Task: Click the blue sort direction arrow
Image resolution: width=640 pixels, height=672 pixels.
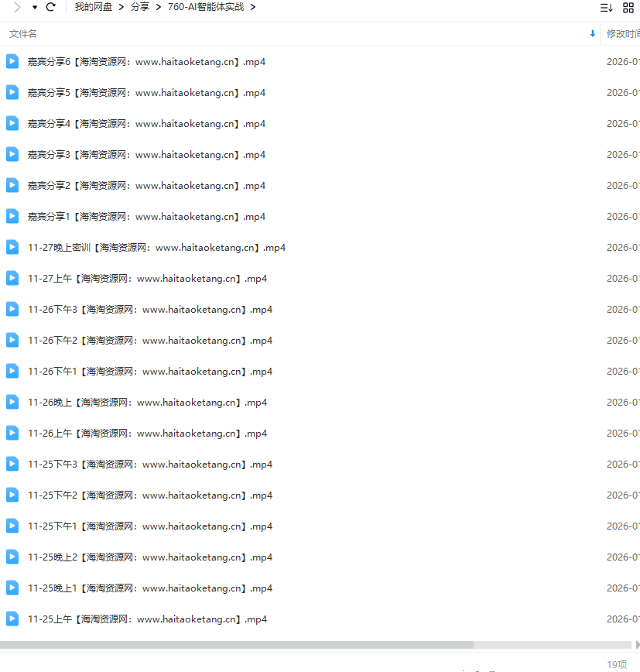Action: [593, 33]
